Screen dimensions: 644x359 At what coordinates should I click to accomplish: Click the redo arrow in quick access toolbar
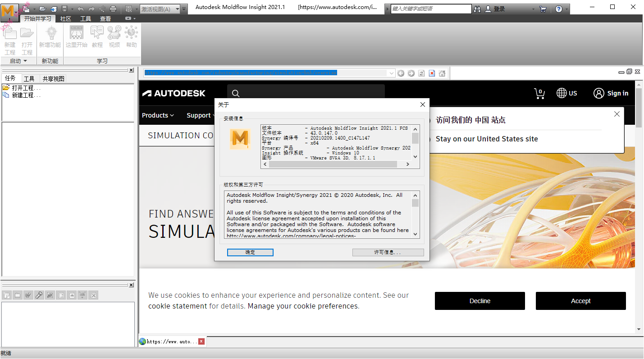pyautogui.click(x=91, y=9)
